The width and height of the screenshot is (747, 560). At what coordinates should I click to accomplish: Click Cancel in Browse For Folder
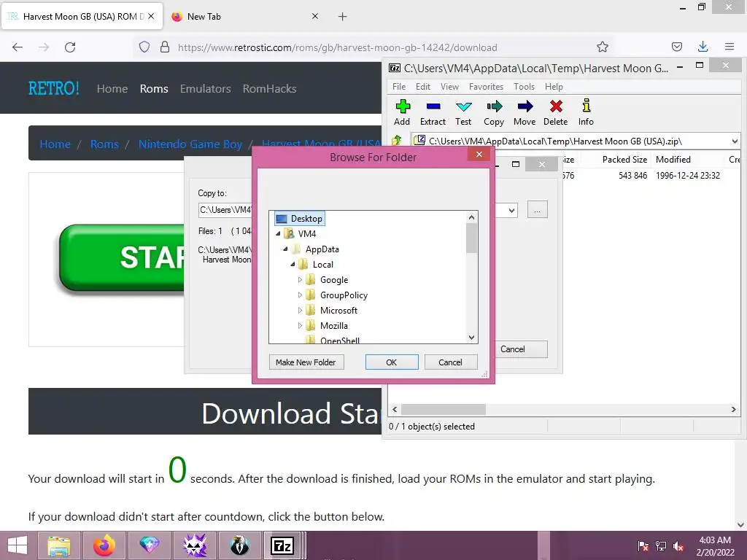(x=450, y=362)
